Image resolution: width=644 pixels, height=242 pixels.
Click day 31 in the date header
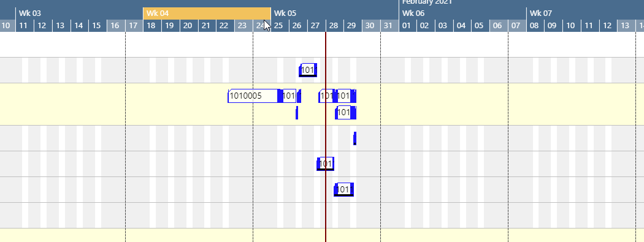(389, 26)
